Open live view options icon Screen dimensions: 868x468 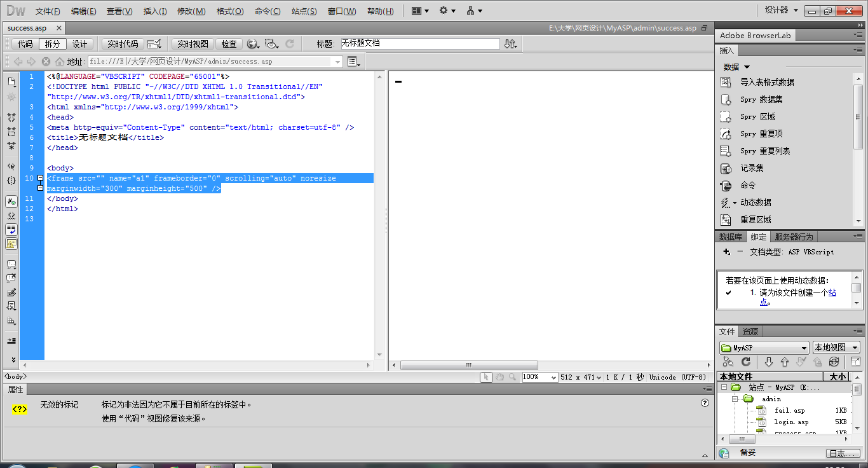[x=154, y=44]
